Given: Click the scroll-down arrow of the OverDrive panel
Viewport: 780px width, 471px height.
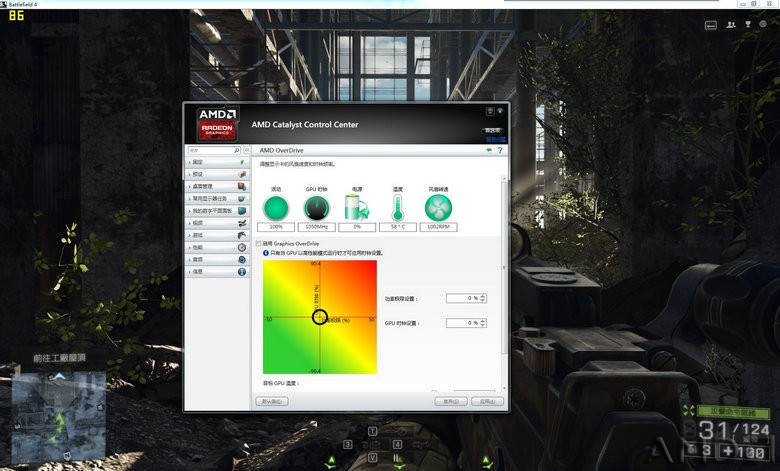Looking at the screenshot, I should coord(504,387).
